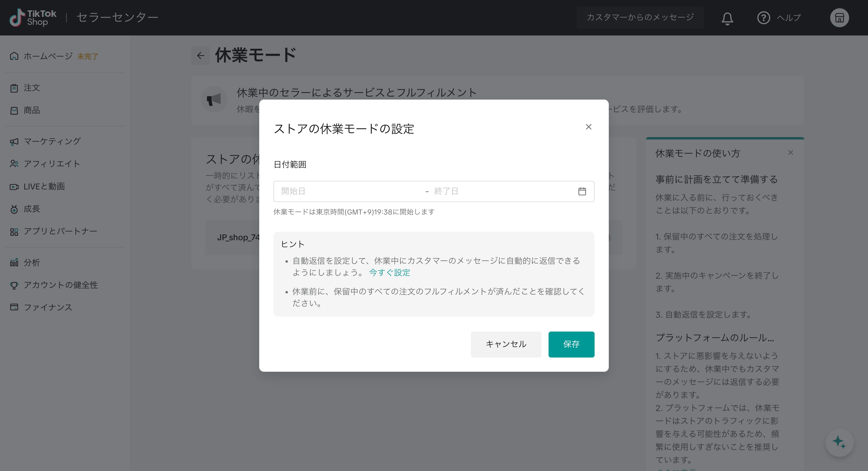The image size is (868, 471).
Task: Click the プラットフォームのルール heading
Action: coord(715,337)
